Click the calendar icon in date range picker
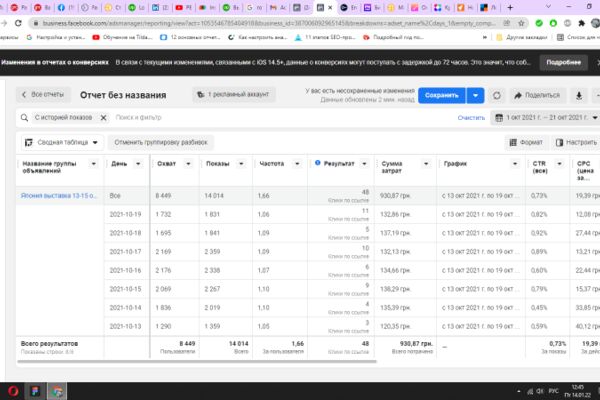 point(499,118)
